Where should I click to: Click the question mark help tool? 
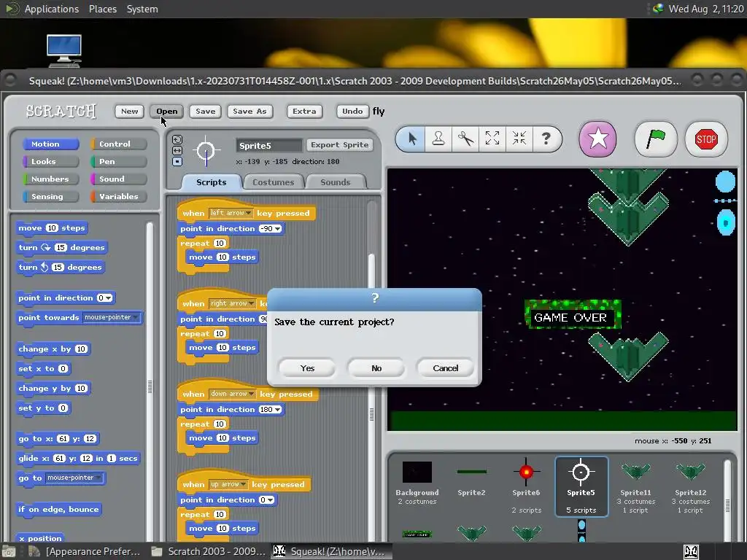pyautogui.click(x=546, y=139)
